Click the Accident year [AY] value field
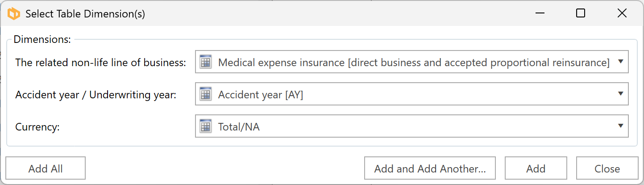Viewport: 644px width, 185px height. point(260,95)
